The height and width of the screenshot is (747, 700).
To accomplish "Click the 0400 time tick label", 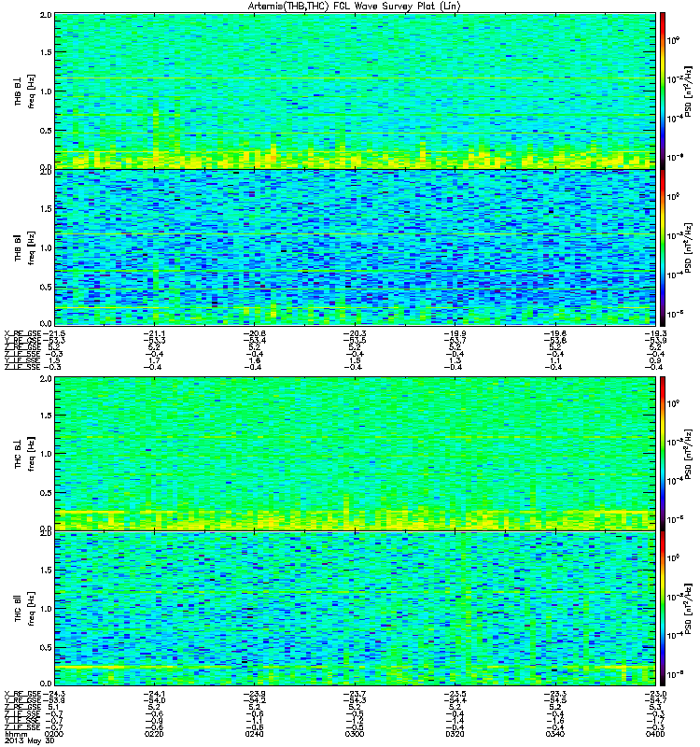I will point(655,734).
